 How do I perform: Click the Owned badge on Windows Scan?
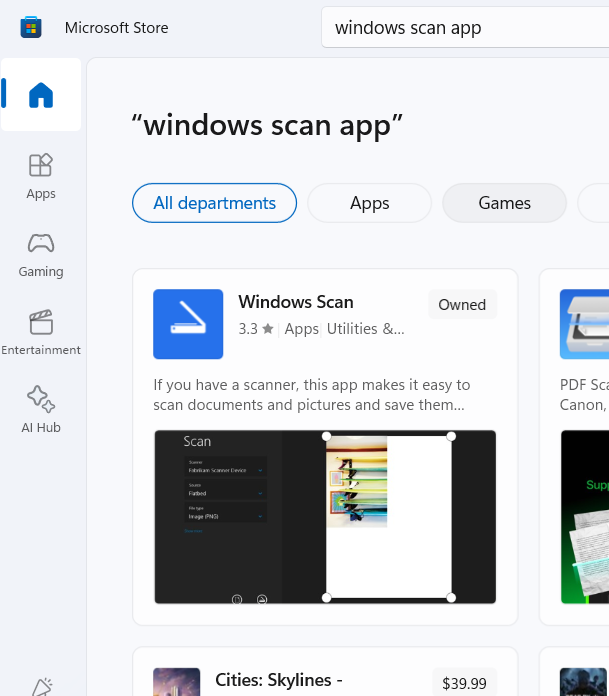tap(462, 305)
